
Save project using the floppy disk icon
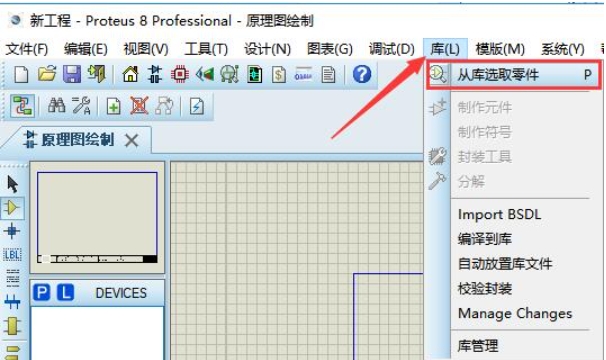pos(72,74)
